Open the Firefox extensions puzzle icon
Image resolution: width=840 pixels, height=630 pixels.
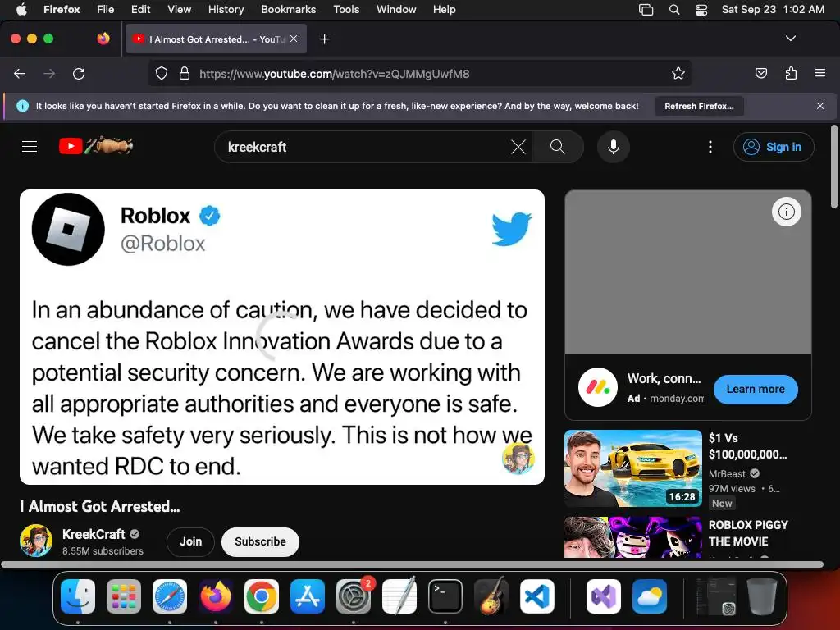[791, 73]
